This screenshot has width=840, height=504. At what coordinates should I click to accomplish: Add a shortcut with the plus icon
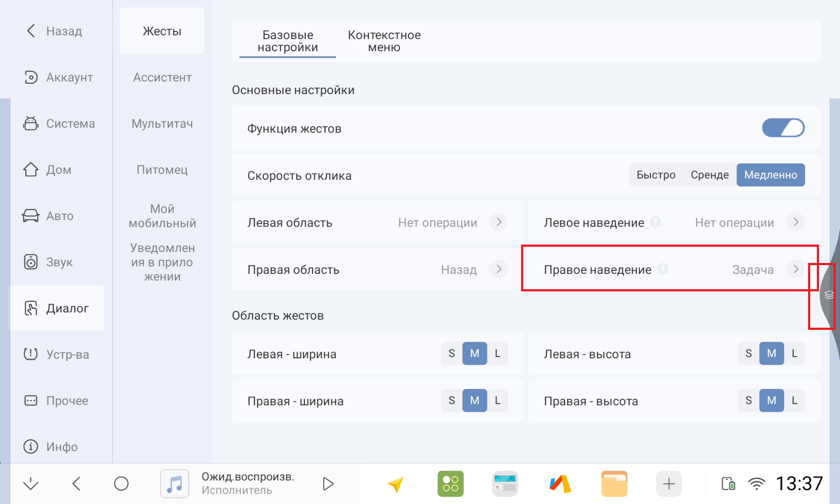[x=669, y=484]
